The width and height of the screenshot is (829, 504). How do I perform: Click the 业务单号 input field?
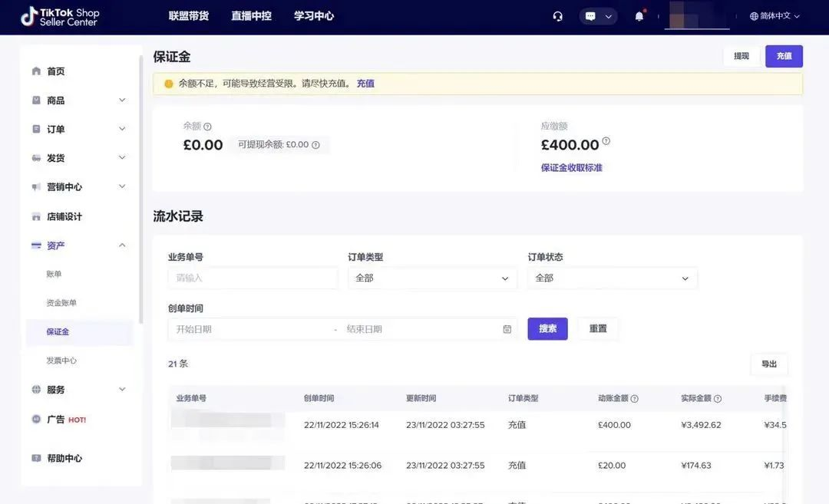click(x=253, y=278)
